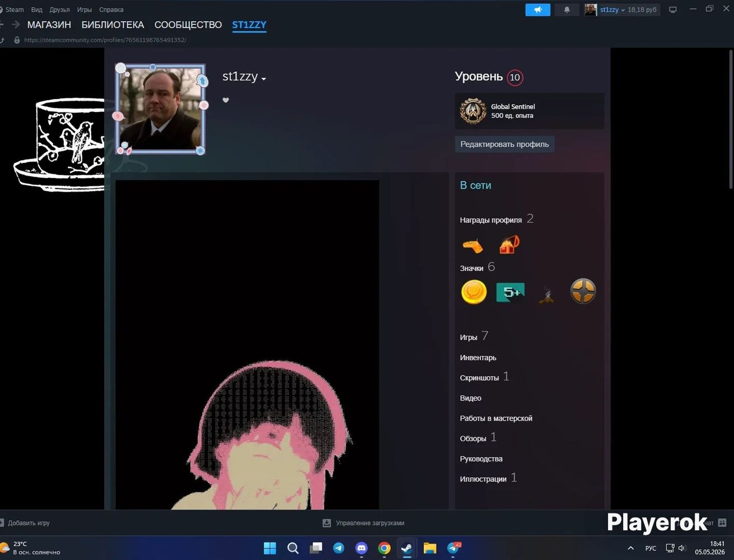Screen dimensions: 734x560
Task: Open the Инвентарь link
Action: pyautogui.click(x=478, y=358)
